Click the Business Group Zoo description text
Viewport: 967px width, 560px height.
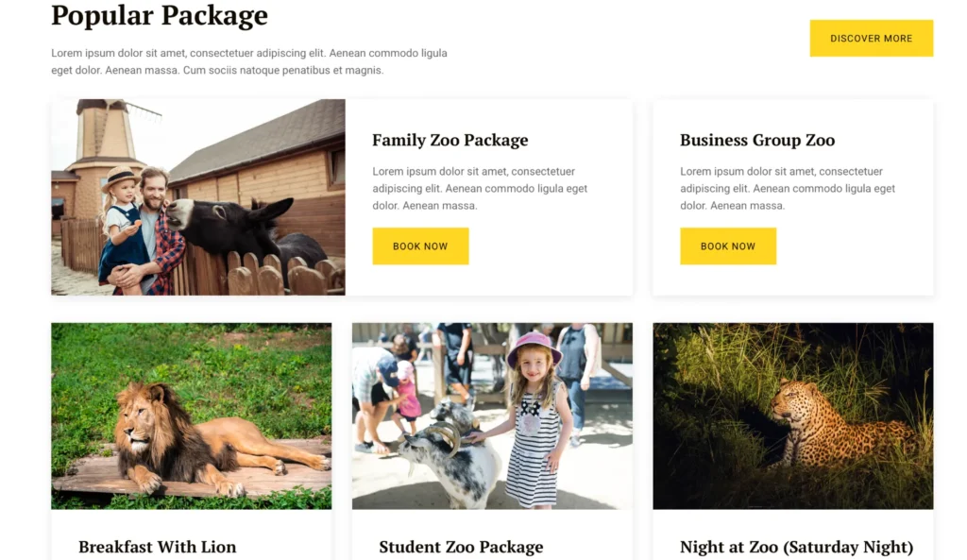(x=787, y=188)
